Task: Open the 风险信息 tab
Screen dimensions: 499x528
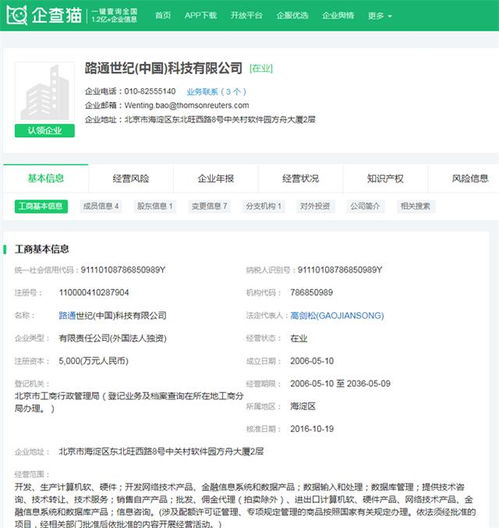Action: click(x=469, y=178)
